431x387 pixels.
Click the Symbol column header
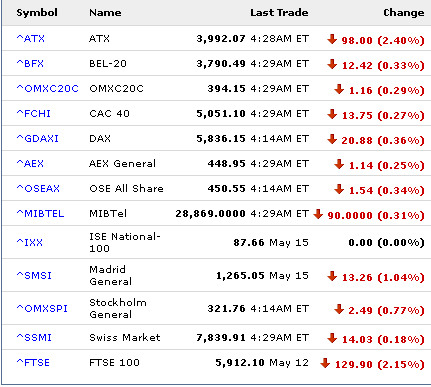click(x=37, y=13)
